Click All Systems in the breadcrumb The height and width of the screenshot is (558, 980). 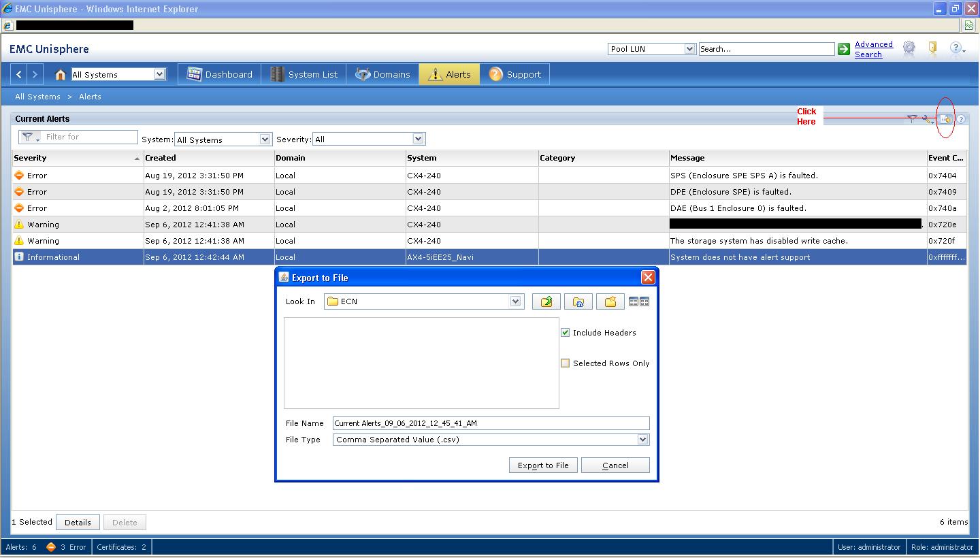pyautogui.click(x=37, y=97)
